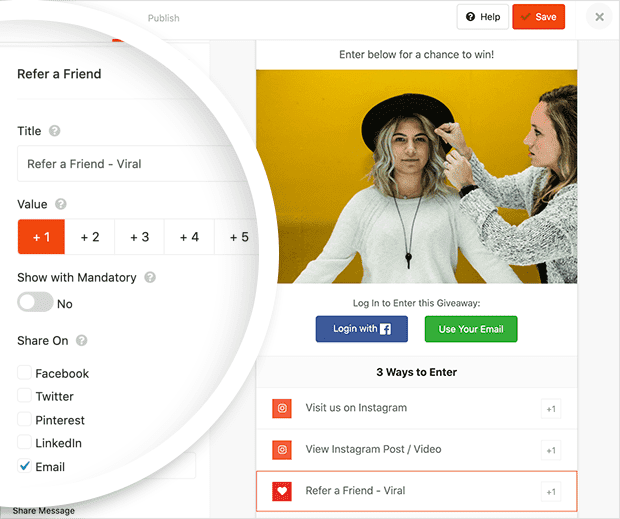This screenshot has height=519, width=620.
Task: Click the giveaway preview photo
Action: (416, 176)
